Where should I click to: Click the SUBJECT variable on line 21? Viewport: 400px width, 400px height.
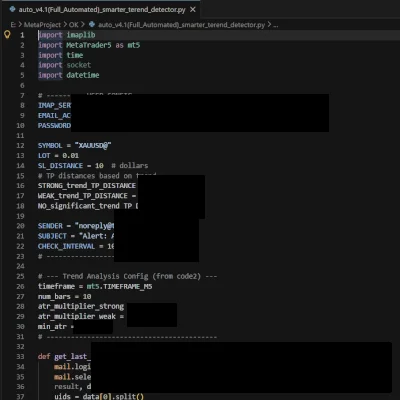pos(52,236)
